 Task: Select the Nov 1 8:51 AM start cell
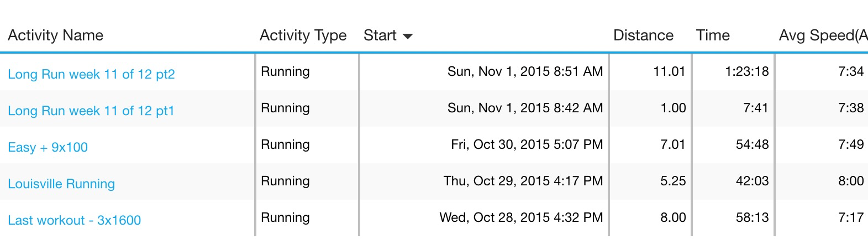[x=525, y=71]
